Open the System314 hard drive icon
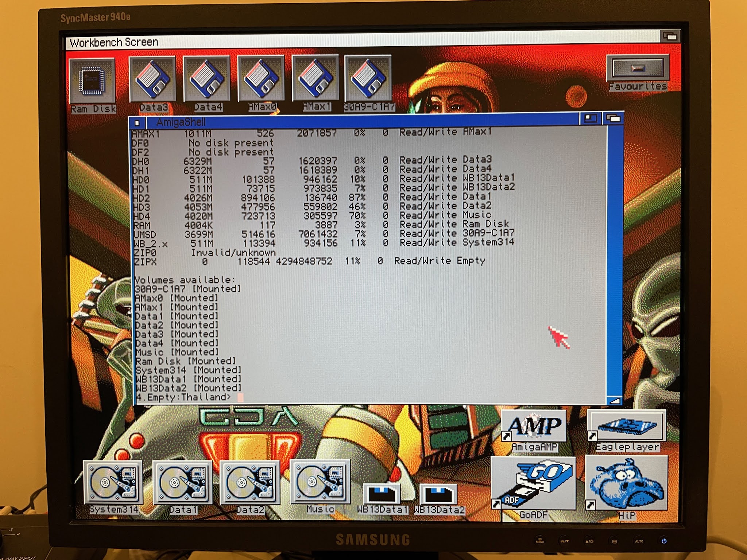The height and width of the screenshot is (560, 747). click(113, 483)
